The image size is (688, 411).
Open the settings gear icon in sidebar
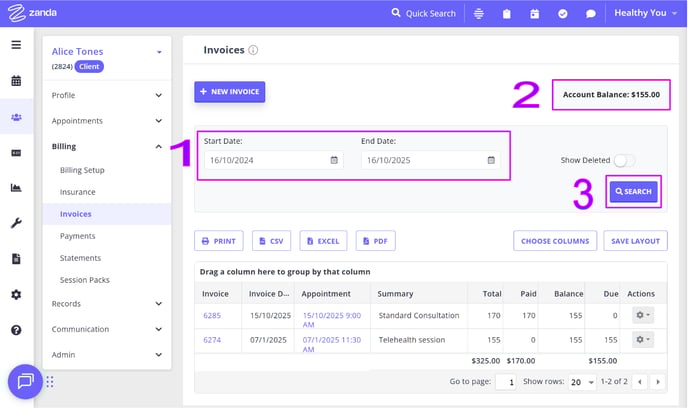point(16,295)
